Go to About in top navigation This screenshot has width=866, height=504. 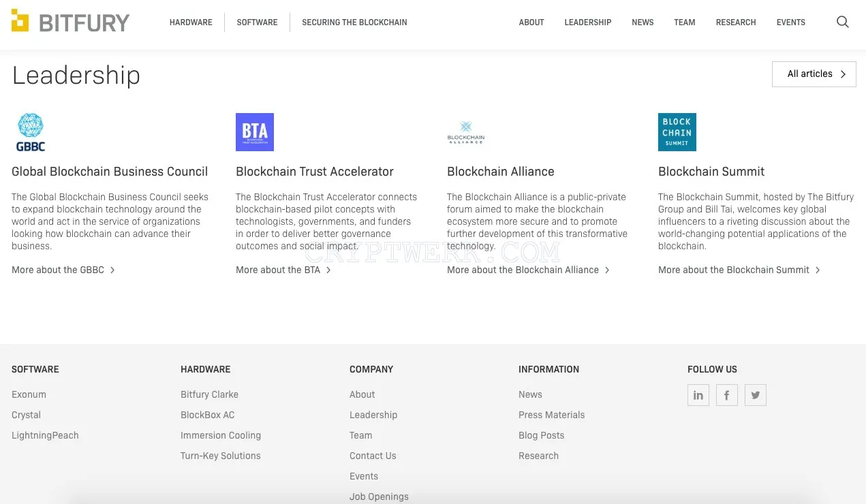point(531,22)
